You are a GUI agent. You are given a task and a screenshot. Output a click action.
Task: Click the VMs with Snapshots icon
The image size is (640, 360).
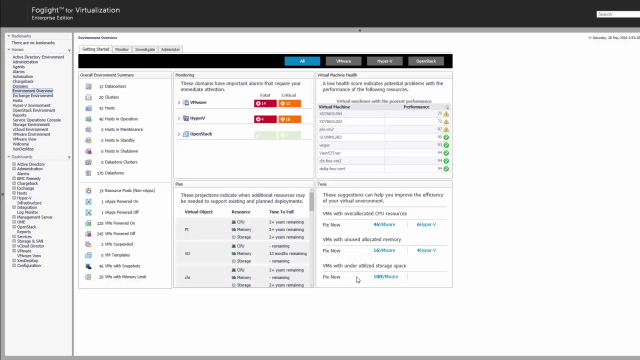89,266
